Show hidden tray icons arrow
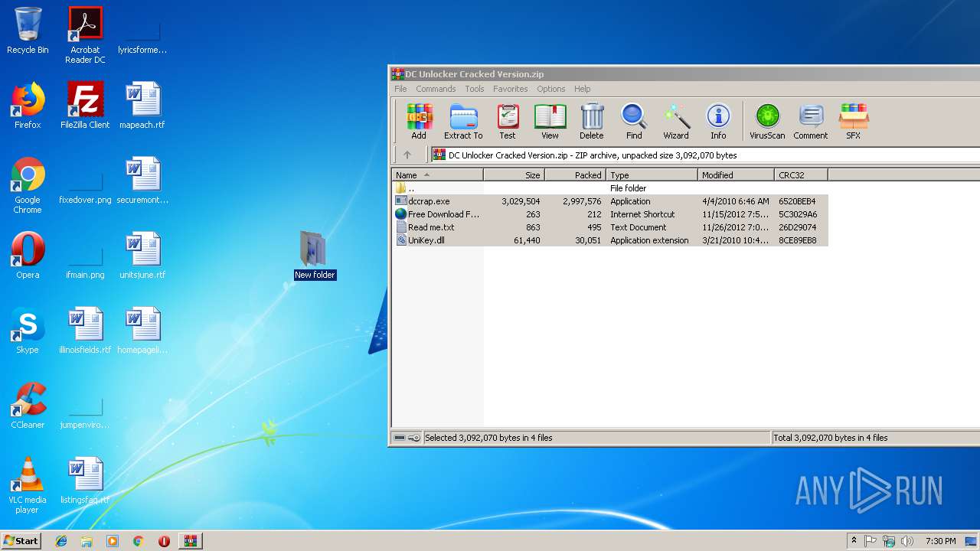This screenshot has width=980, height=551. (854, 541)
